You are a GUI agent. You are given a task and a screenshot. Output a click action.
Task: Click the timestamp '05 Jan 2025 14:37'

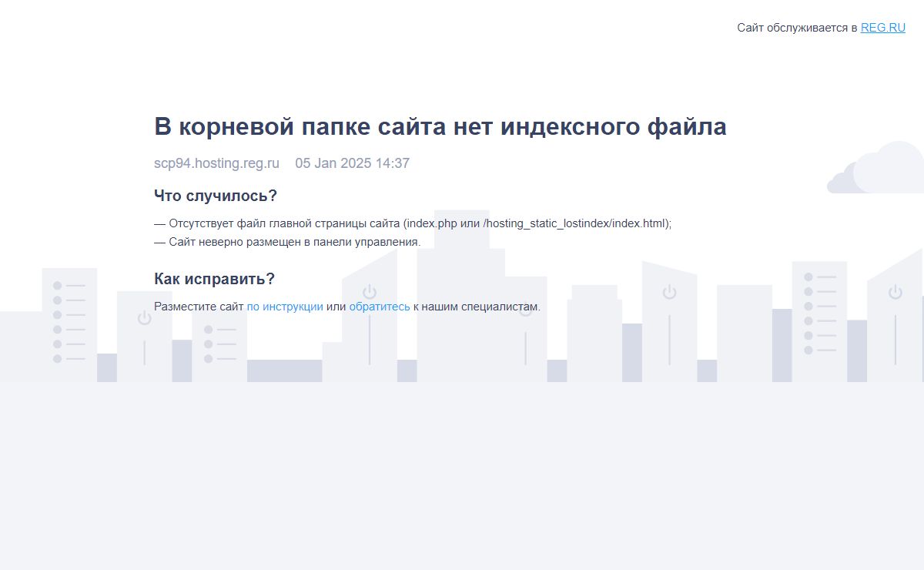[353, 163]
